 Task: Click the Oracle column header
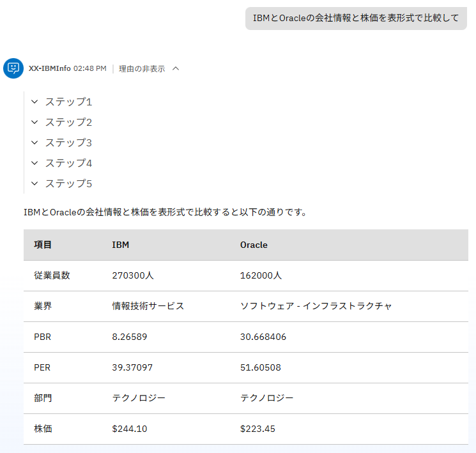[254, 245]
